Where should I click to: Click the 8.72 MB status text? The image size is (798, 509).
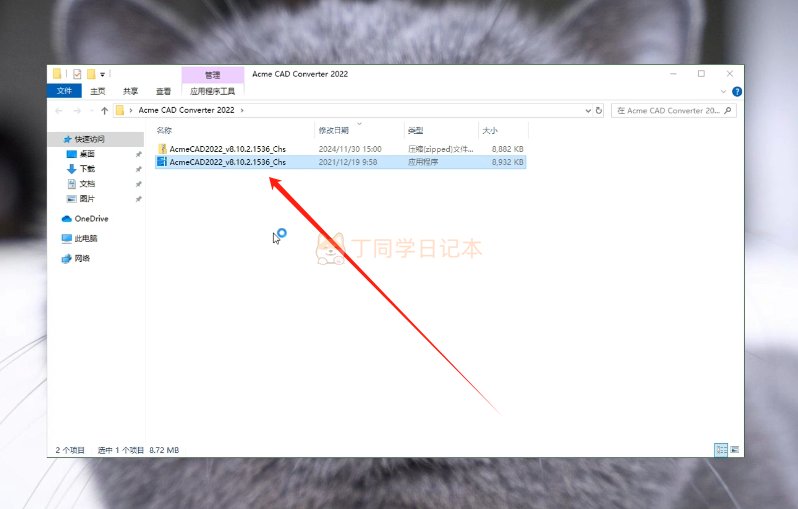tap(164, 450)
